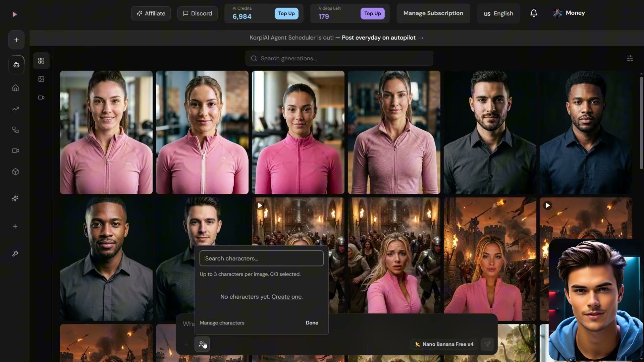Focus the Search characters field

coord(262,258)
